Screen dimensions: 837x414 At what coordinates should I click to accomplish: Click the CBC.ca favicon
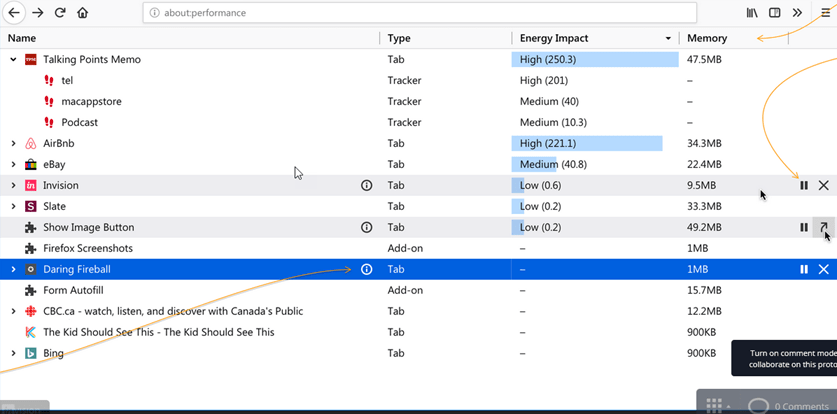tap(30, 311)
